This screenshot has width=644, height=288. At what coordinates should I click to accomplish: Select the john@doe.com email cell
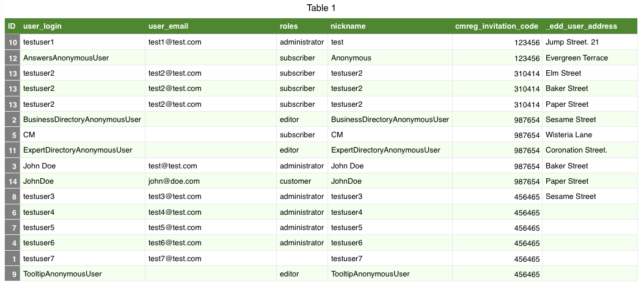174,181
